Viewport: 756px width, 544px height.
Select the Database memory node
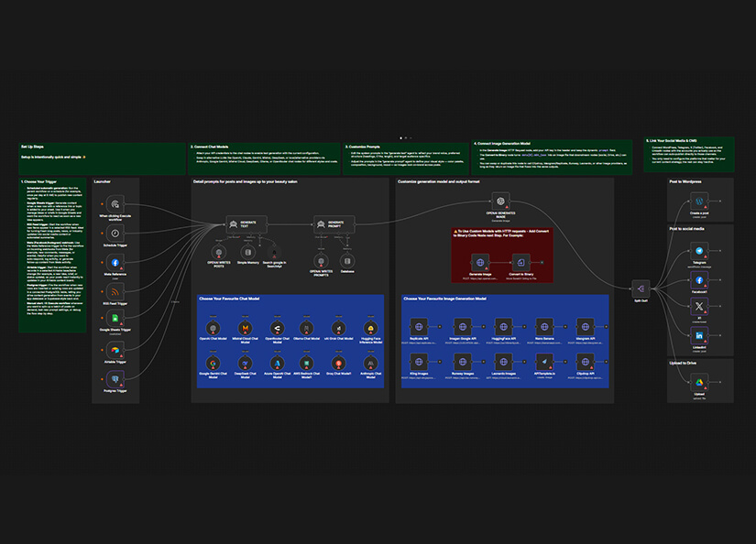(x=347, y=261)
